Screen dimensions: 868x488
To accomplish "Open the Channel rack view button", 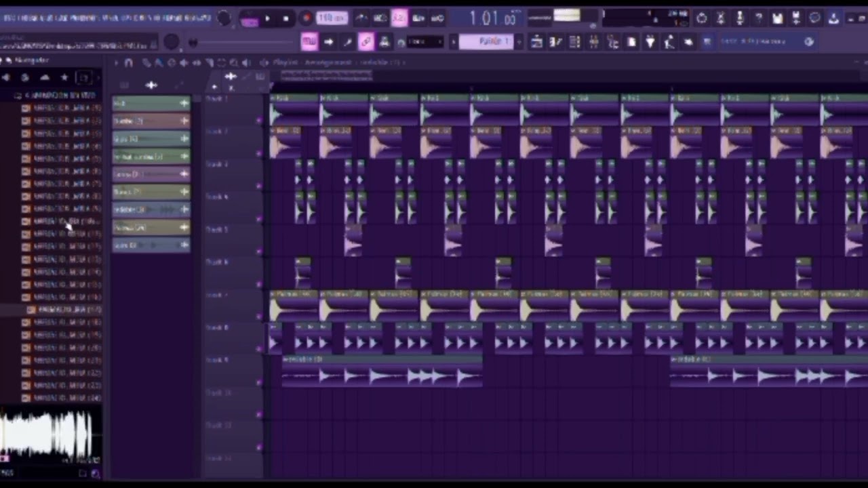I will click(x=574, y=42).
